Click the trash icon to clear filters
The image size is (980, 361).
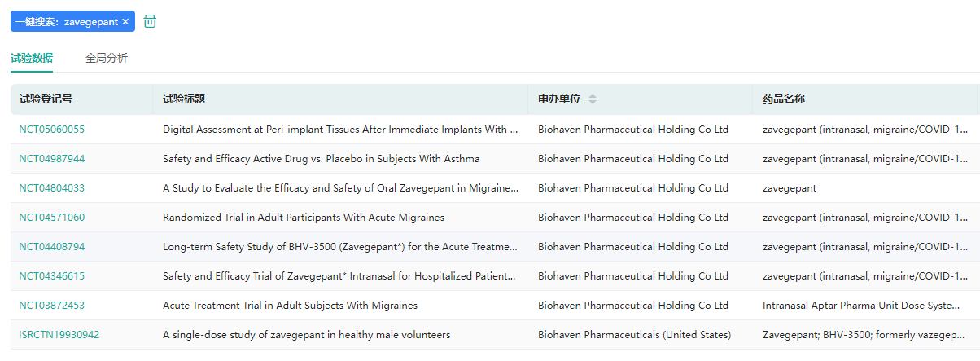(150, 21)
